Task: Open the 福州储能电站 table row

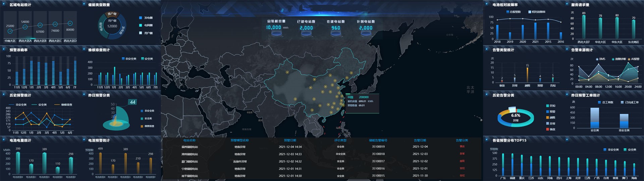Action: click(190, 147)
